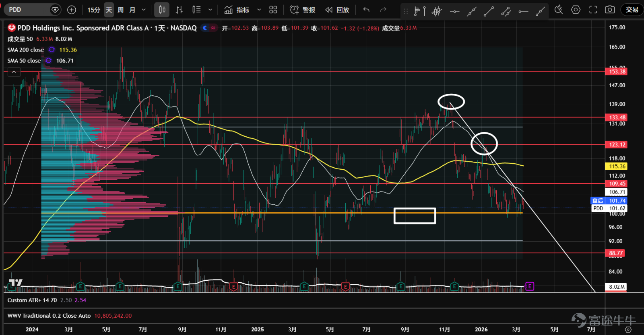Open time axis settings target icon
The height and width of the screenshot is (335, 644).
pos(628,329)
